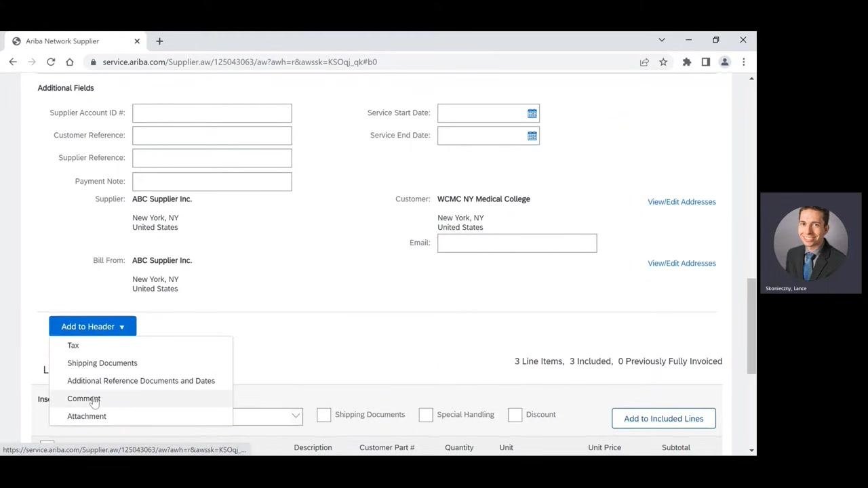Open the Service Start Date calendar picker
This screenshot has width=868, height=488.
[x=532, y=114]
